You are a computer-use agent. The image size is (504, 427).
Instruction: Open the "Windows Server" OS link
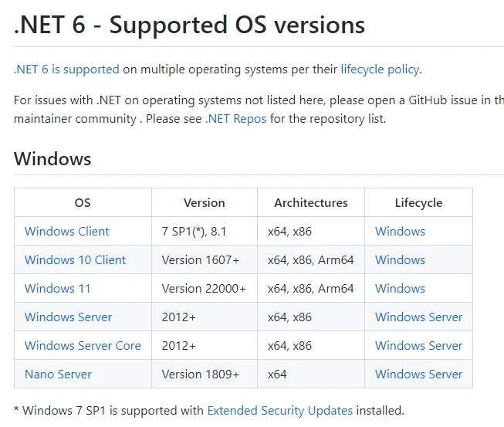[68, 317]
